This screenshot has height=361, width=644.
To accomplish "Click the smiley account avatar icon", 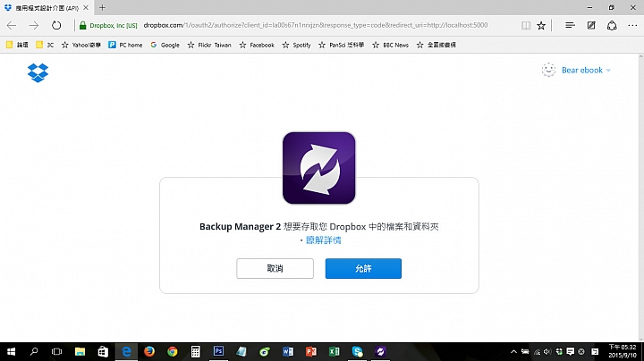I will click(x=548, y=71).
